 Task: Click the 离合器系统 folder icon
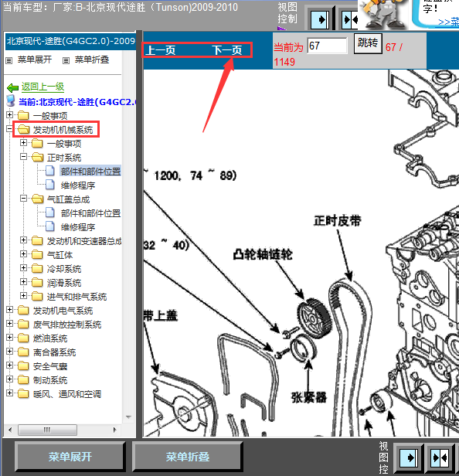click(x=23, y=352)
